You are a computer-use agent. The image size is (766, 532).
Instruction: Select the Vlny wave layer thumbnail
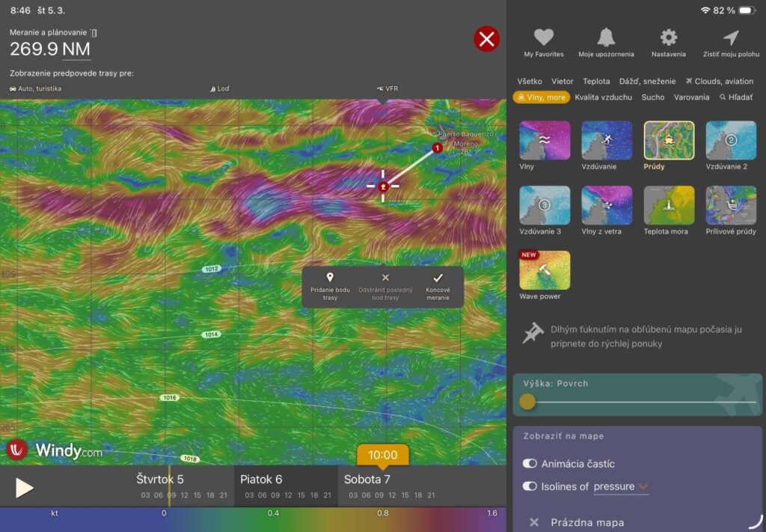point(545,141)
